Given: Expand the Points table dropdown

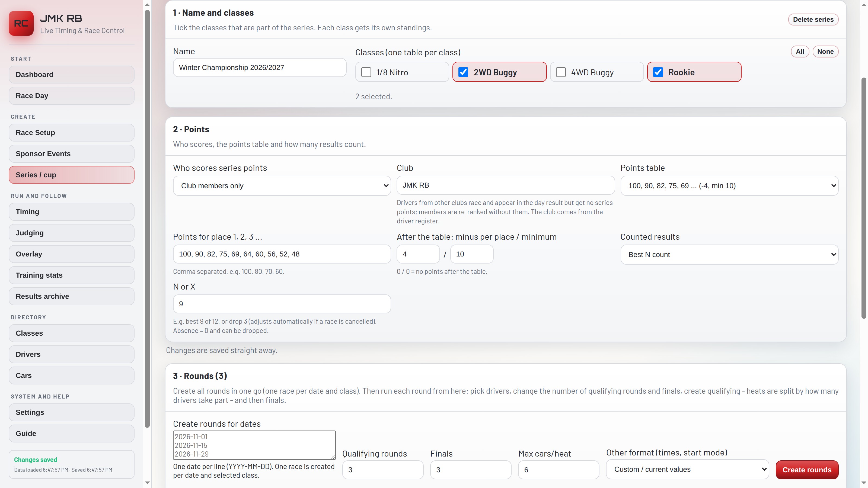Looking at the screenshot, I should (729, 185).
